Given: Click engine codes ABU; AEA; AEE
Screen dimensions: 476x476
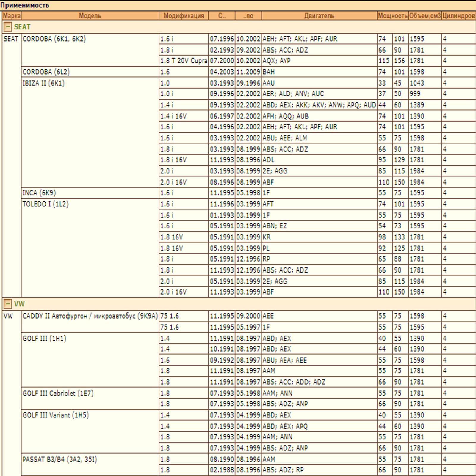Looking at the screenshot, I should pyautogui.click(x=285, y=360).
